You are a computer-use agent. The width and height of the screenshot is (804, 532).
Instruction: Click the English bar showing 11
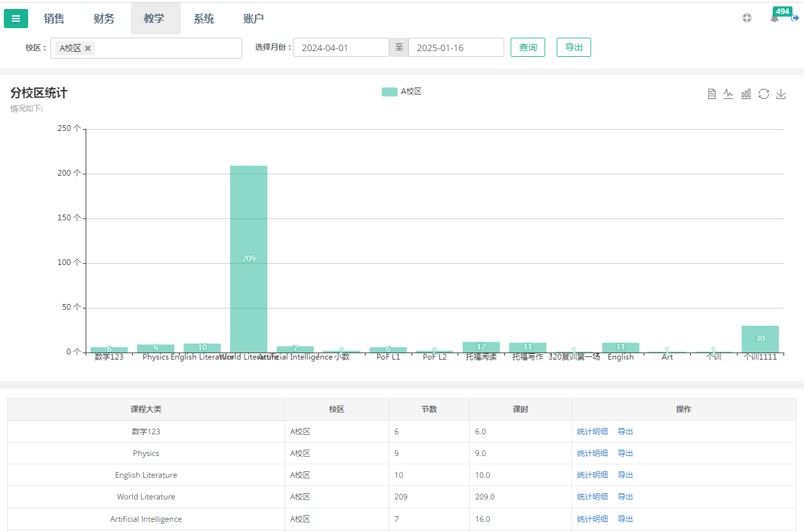621,347
